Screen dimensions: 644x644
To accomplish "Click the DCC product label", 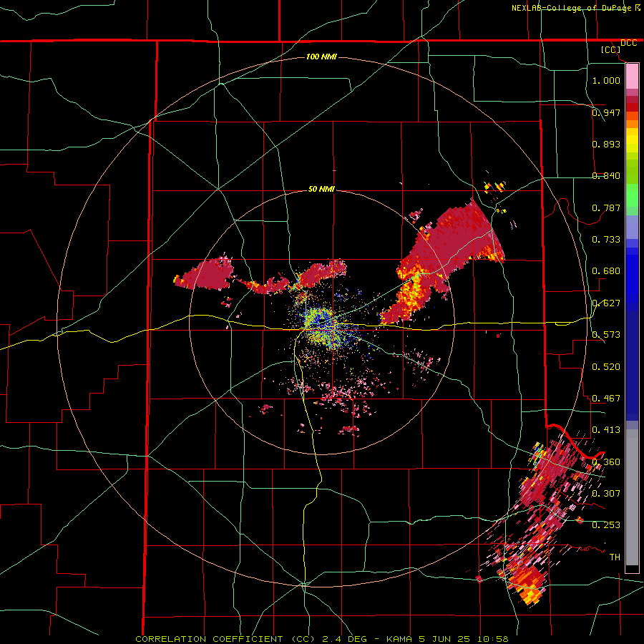I will pos(628,43).
